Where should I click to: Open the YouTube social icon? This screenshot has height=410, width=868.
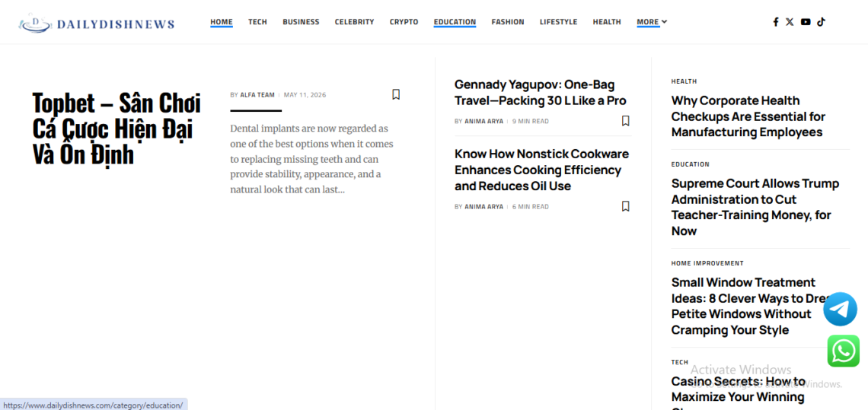(x=806, y=22)
